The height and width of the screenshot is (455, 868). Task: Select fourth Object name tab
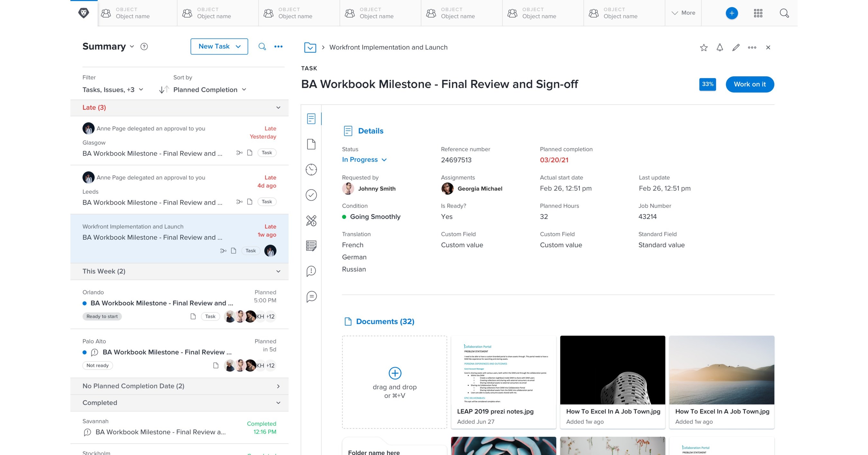(380, 13)
